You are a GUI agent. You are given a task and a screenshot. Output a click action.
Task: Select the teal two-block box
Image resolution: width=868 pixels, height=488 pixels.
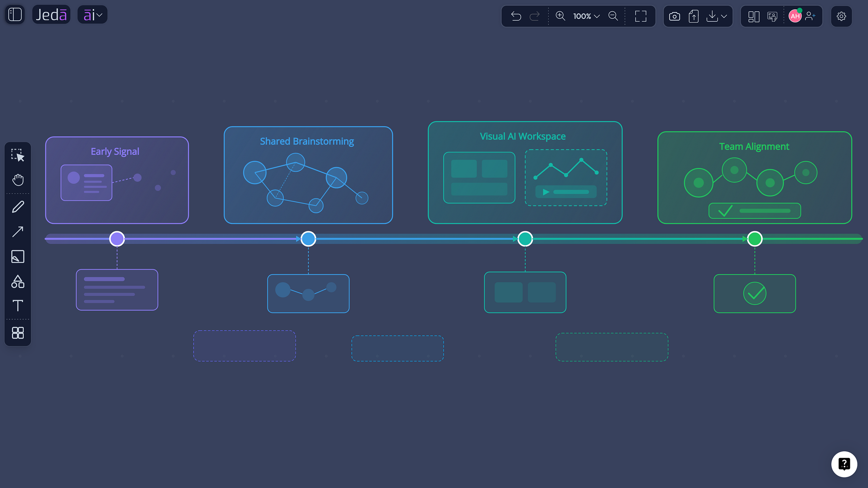(x=525, y=292)
